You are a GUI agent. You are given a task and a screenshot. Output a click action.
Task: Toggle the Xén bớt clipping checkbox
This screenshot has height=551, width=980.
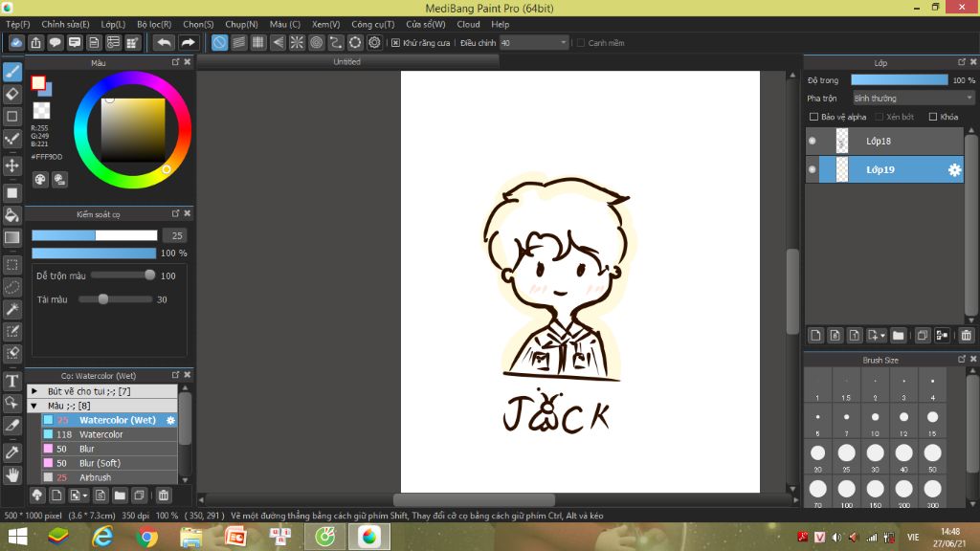click(879, 117)
